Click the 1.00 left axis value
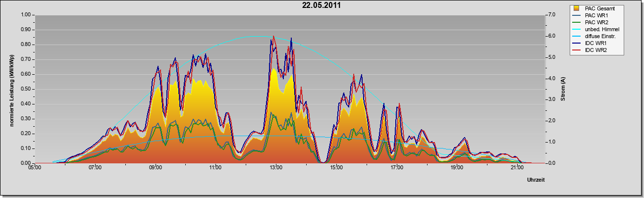The height and width of the screenshot is (198, 644). pos(24,15)
